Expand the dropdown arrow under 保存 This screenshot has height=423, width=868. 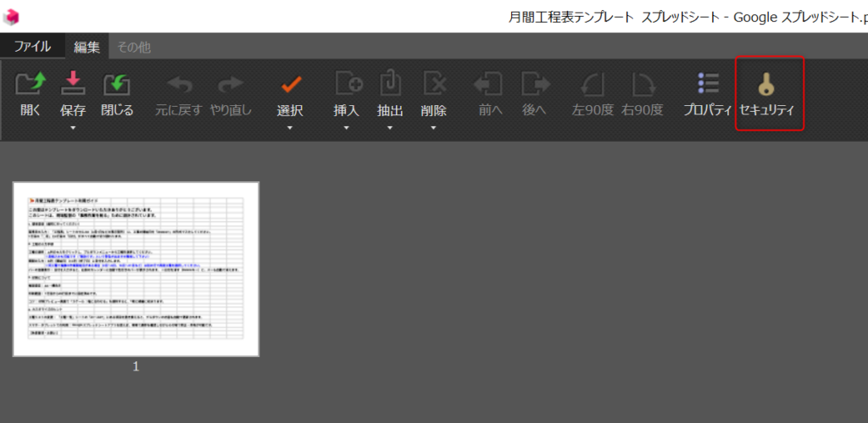(74, 128)
